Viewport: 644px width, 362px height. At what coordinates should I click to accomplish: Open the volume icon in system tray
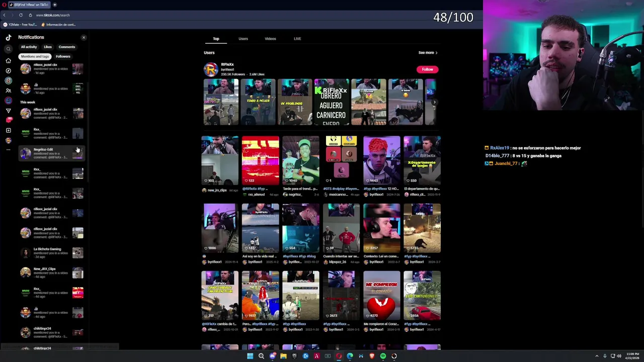coord(619,356)
